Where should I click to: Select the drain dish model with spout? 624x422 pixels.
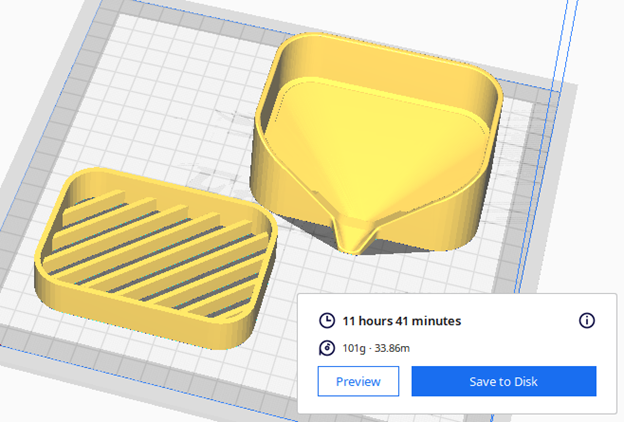pos(376,143)
